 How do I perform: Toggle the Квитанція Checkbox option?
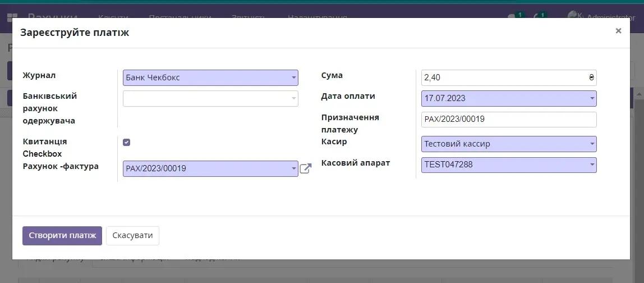[127, 143]
